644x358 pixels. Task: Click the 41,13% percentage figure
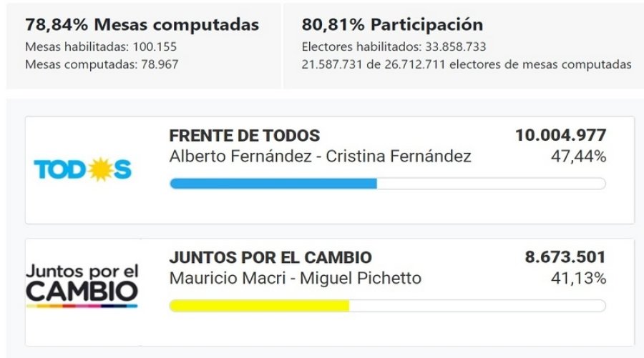pyautogui.click(x=579, y=279)
